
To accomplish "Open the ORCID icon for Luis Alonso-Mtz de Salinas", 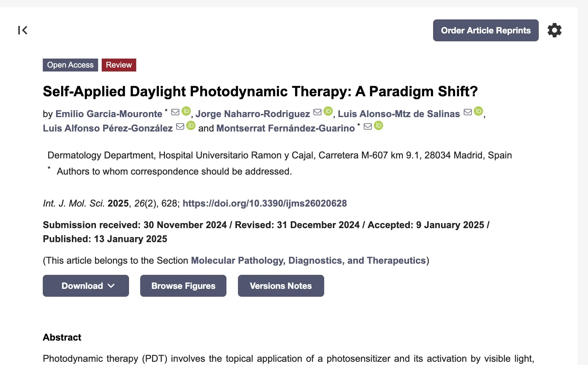I will pyautogui.click(x=478, y=111).
